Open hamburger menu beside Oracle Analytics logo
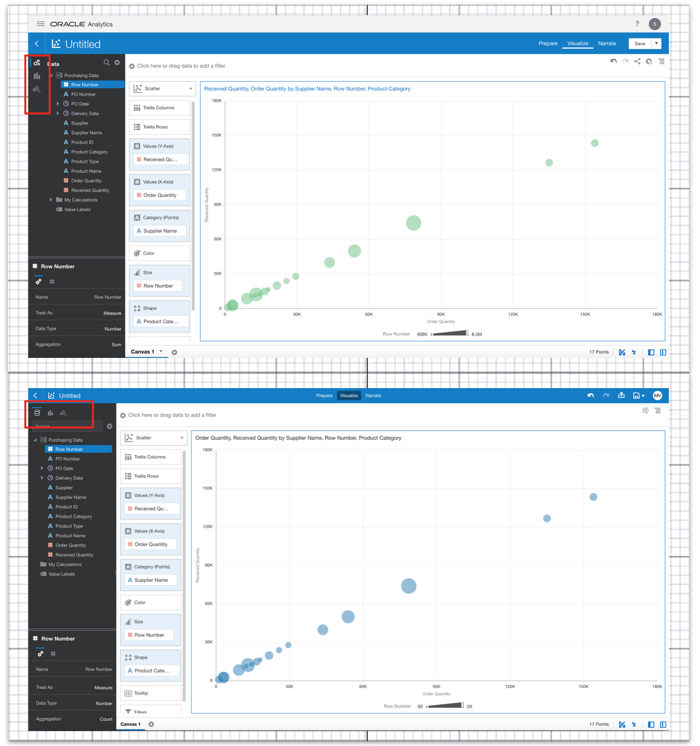 point(40,24)
